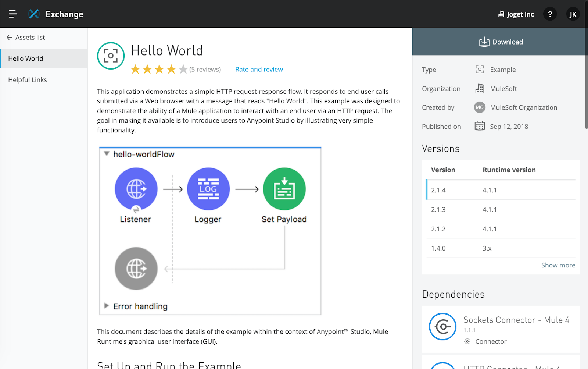This screenshot has width=588, height=369.
Task: Click the Runtime version column header
Action: tap(509, 170)
